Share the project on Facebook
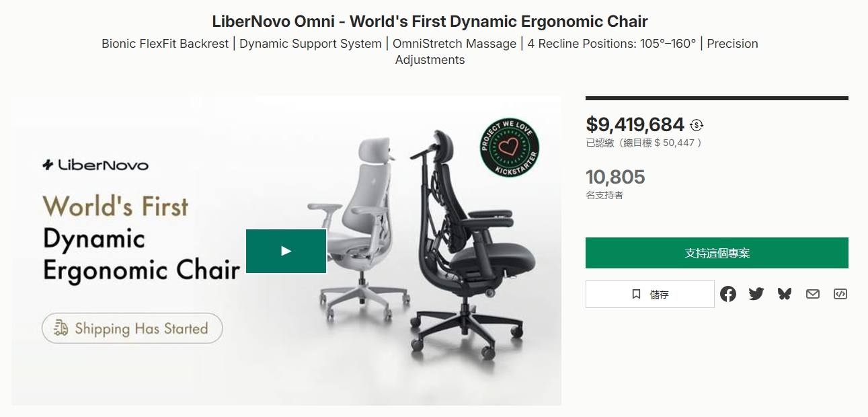This screenshot has width=868, height=417. pyautogui.click(x=728, y=294)
